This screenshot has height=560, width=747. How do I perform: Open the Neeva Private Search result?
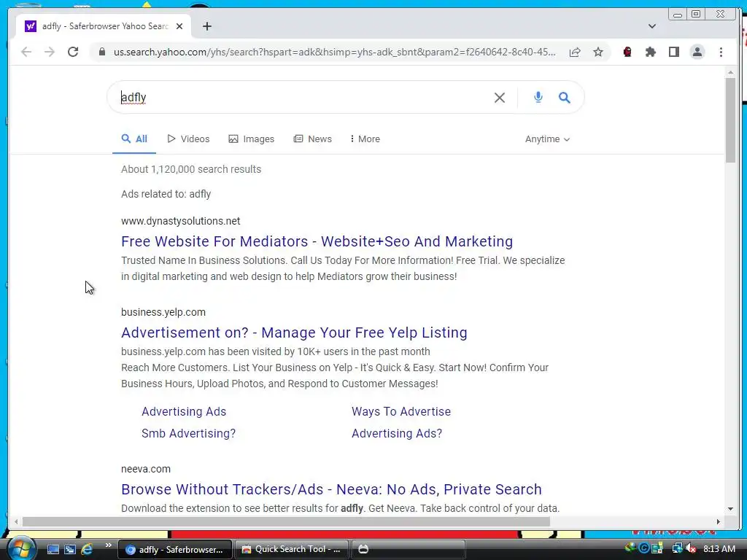click(331, 489)
